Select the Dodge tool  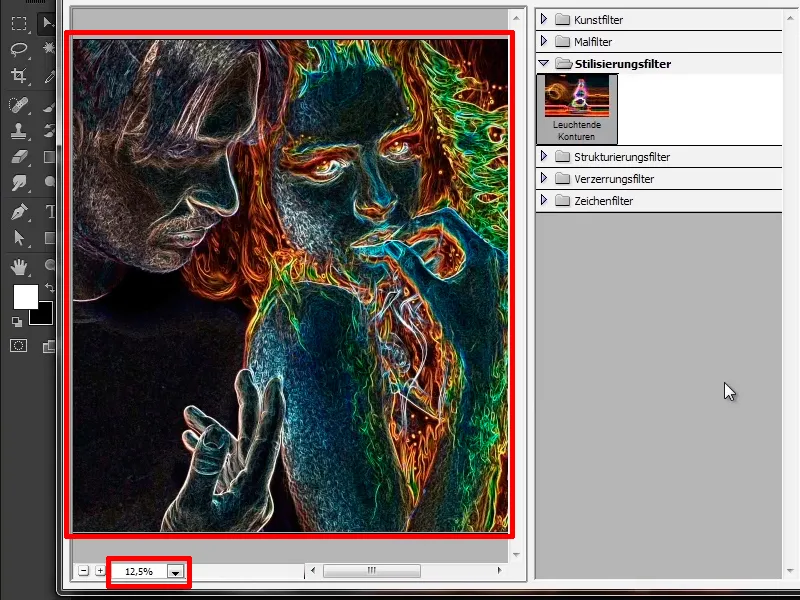point(50,182)
